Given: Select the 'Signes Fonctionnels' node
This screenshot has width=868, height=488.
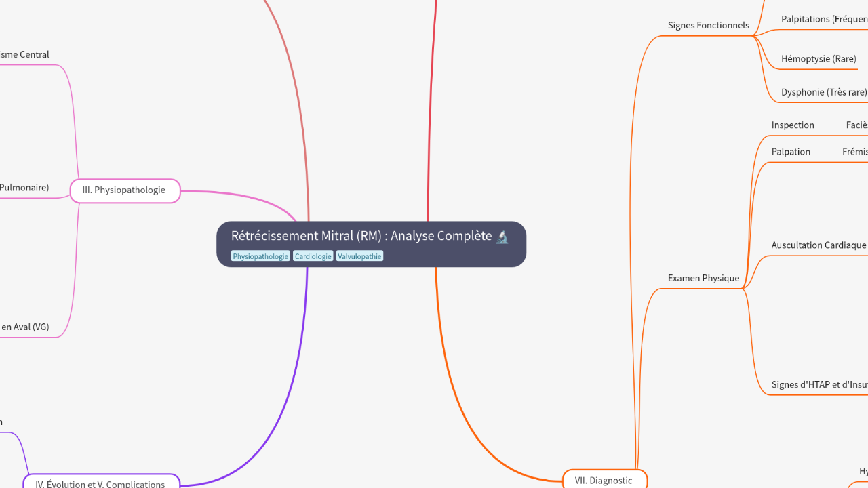Looking at the screenshot, I should coord(708,25).
